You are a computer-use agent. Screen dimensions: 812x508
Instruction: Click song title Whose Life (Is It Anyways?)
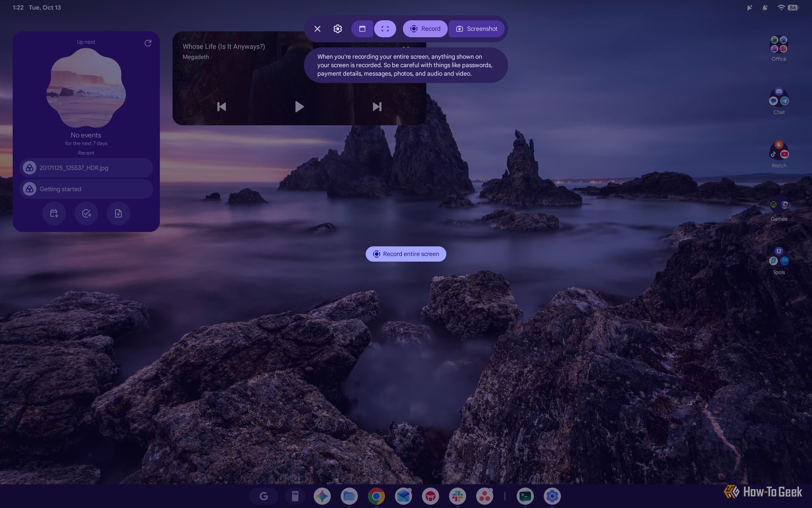click(x=224, y=46)
